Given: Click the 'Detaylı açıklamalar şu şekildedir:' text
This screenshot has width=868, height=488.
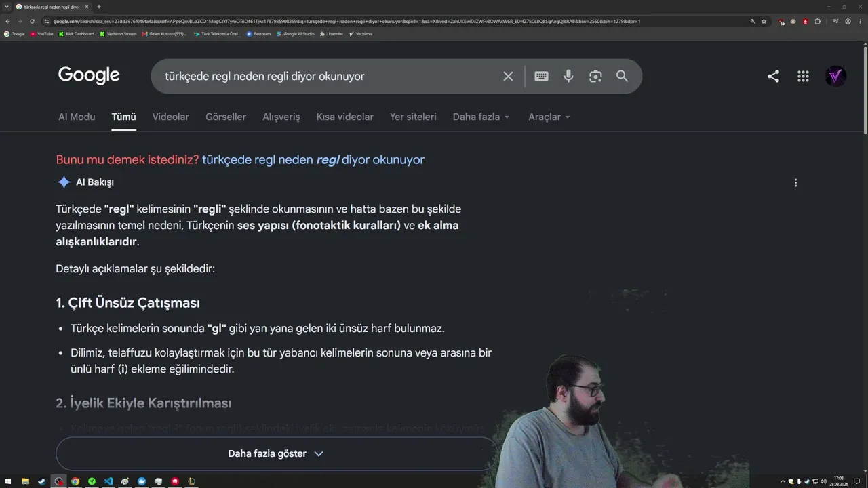Looking at the screenshot, I should tap(135, 269).
